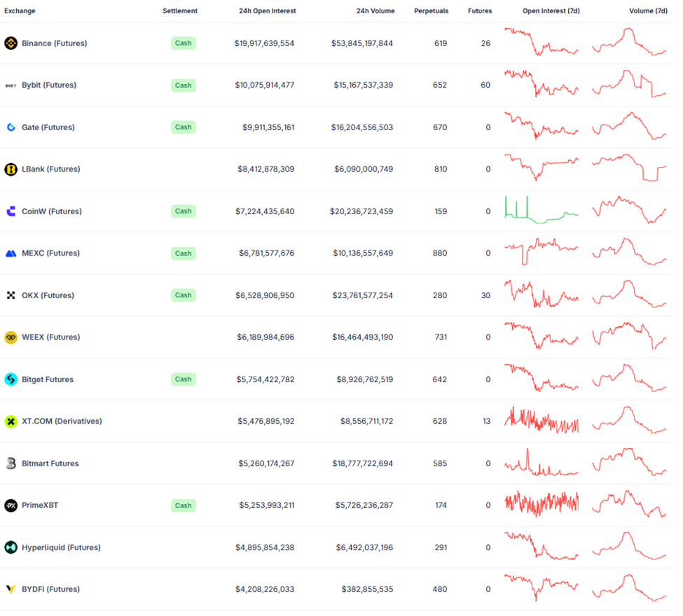Click the Cash badge for PrimeXBT
The width and height of the screenshot is (683, 616).
click(x=183, y=505)
